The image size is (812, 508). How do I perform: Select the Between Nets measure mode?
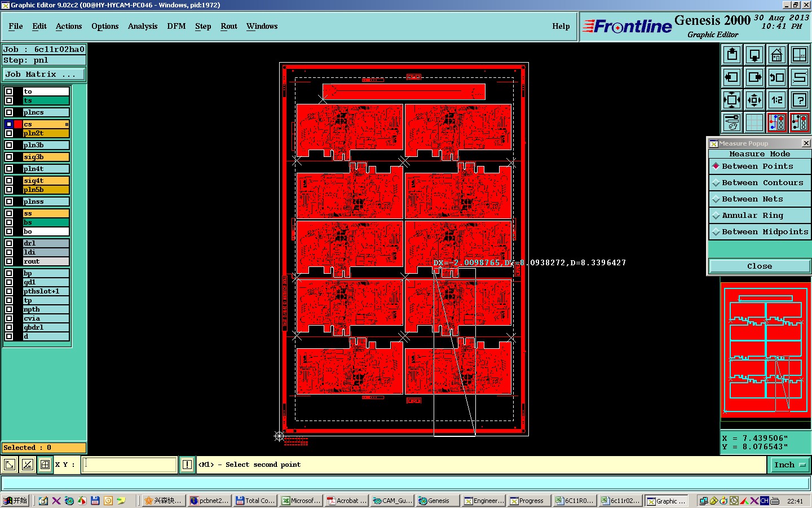[760, 199]
